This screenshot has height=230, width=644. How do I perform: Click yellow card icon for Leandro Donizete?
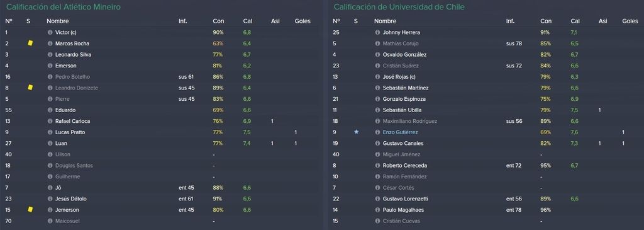[30, 87]
